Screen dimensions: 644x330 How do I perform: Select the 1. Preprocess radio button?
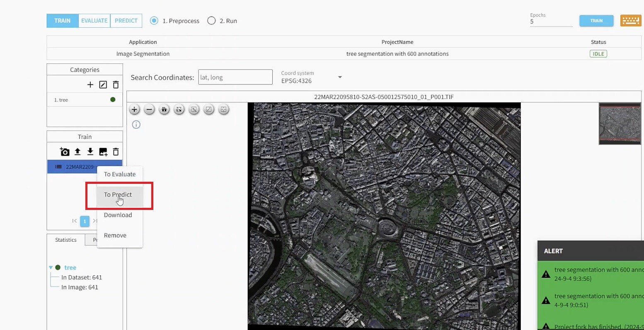pyautogui.click(x=153, y=21)
